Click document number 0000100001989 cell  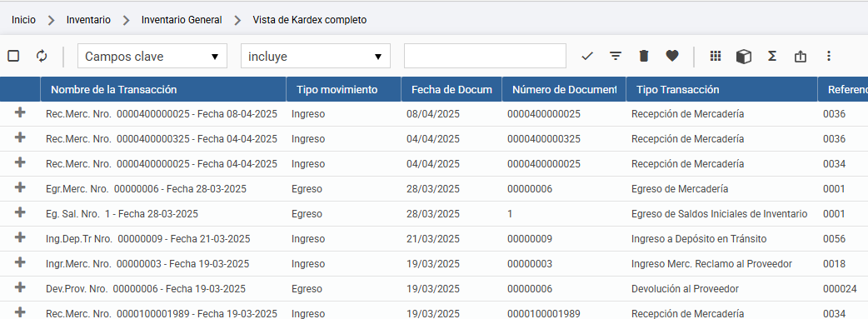point(544,313)
